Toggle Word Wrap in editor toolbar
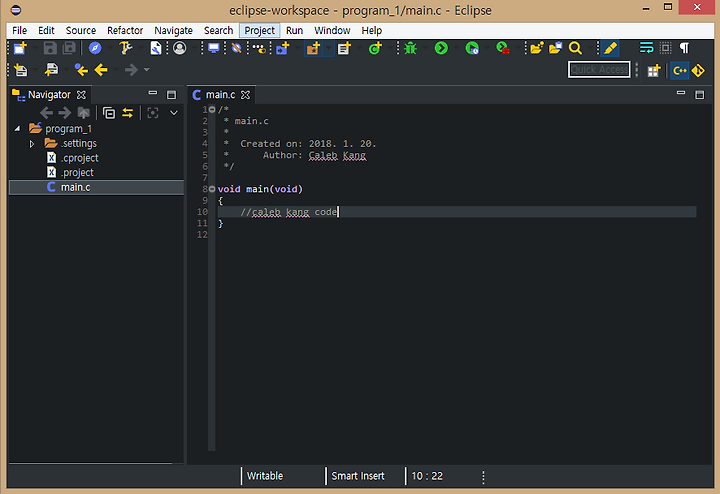 tap(646, 48)
